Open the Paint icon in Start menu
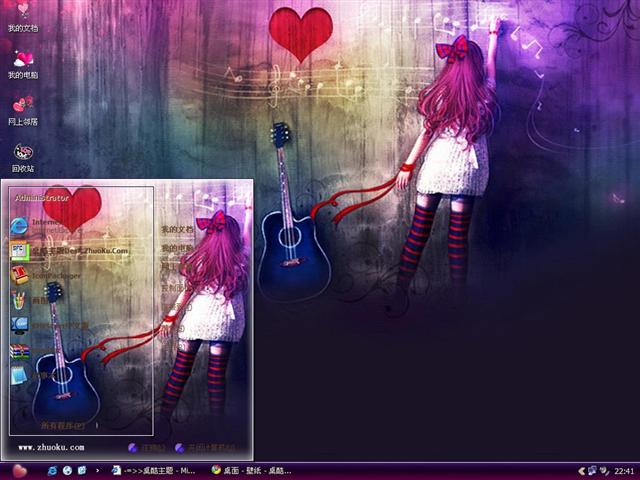The height and width of the screenshot is (480, 640). point(19,300)
